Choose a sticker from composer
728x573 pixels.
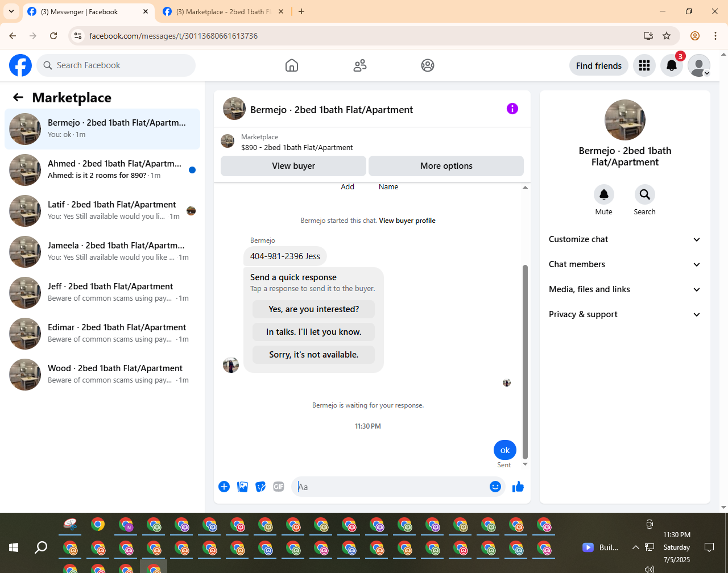pyautogui.click(x=260, y=487)
